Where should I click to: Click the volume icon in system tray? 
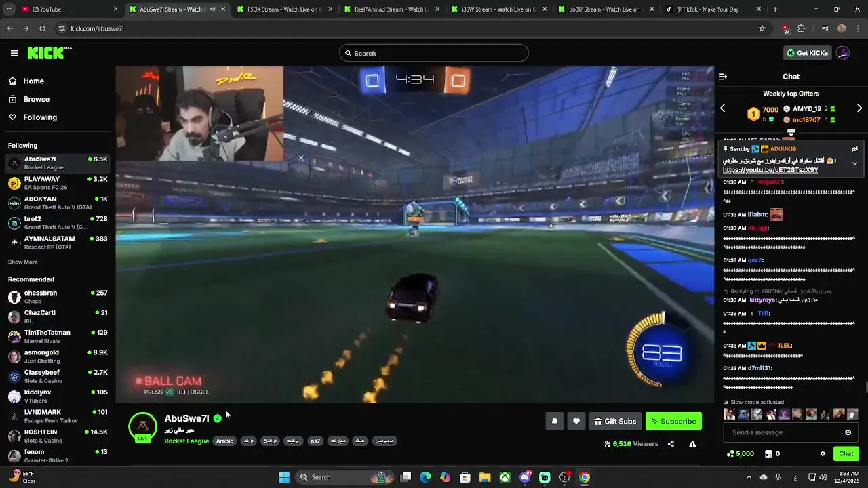click(823, 477)
